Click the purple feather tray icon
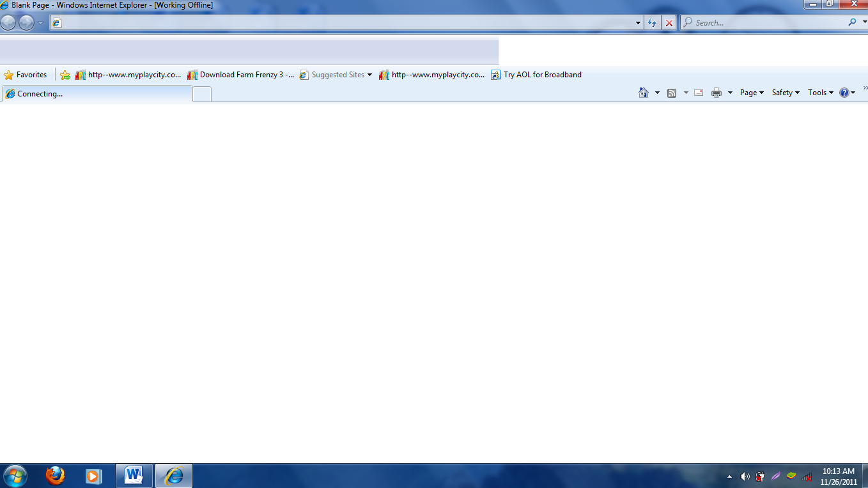 coord(776,477)
